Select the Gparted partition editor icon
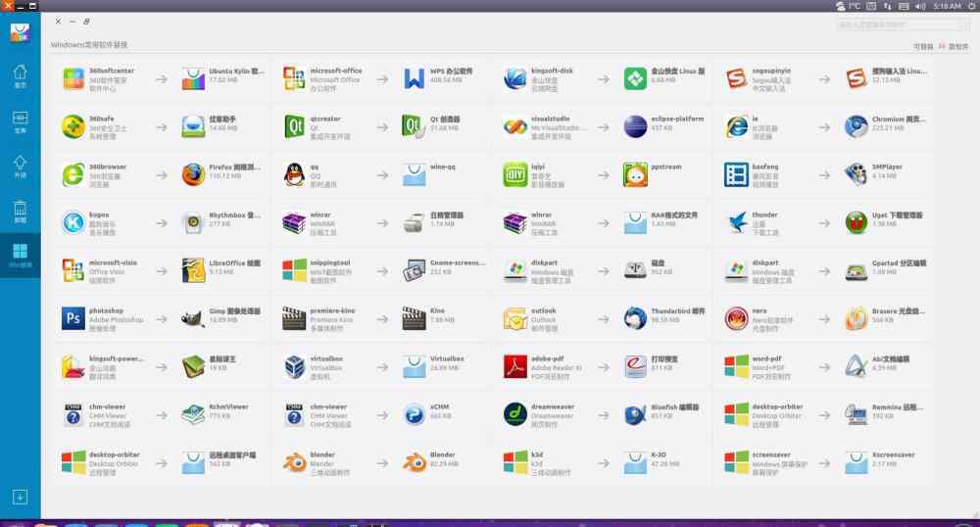The image size is (980, 527). click(857, 271)
